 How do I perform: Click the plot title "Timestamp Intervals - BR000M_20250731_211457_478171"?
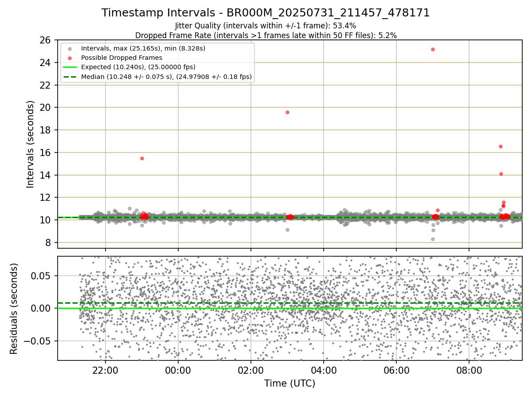(x=266, y=13)
